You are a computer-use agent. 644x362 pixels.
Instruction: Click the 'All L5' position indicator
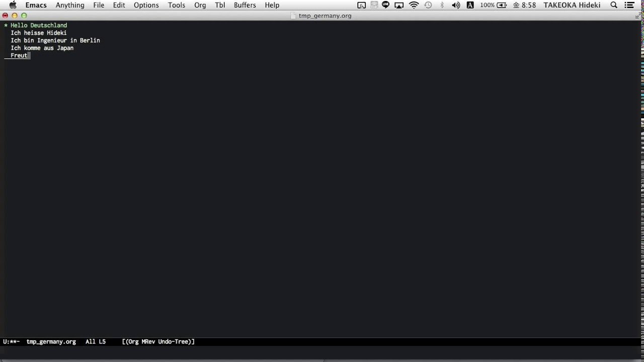[96, 341]
